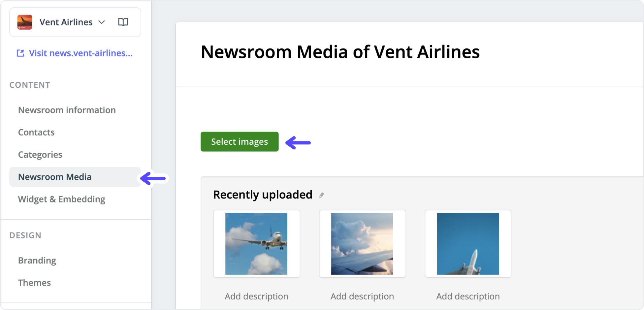Open the Contacts section

(36, 132)
